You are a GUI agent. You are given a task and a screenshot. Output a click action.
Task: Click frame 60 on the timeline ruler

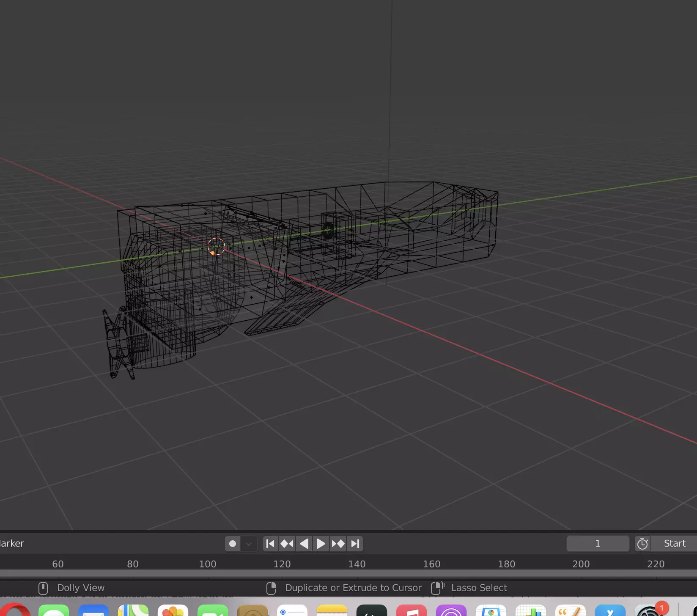[x=58, y=564]
